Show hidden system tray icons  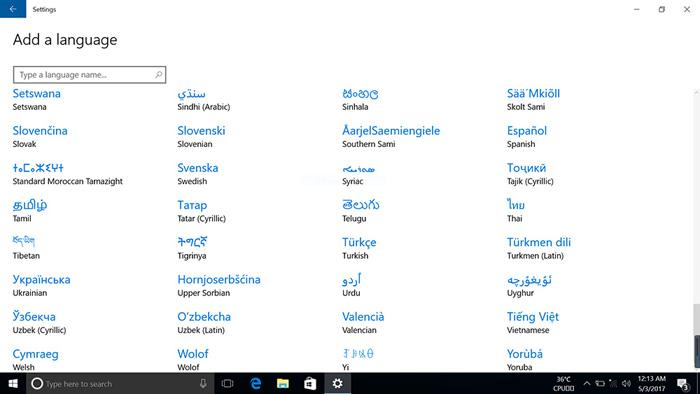tap(587, 383)
